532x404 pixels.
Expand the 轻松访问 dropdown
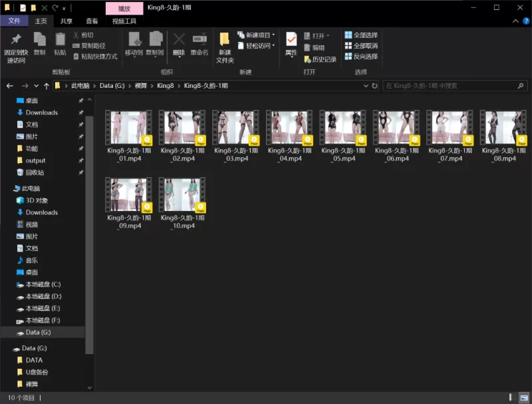pos(257,46)
